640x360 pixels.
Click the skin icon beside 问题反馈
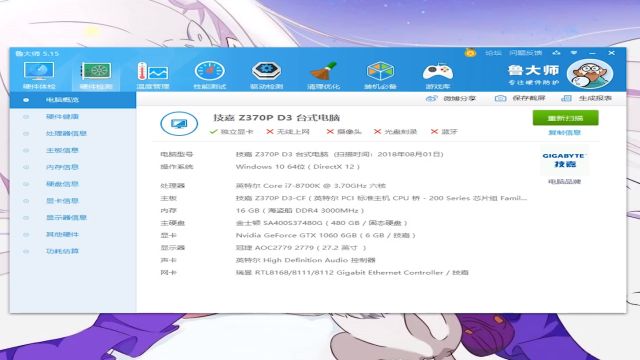click(x=556, y=53)
